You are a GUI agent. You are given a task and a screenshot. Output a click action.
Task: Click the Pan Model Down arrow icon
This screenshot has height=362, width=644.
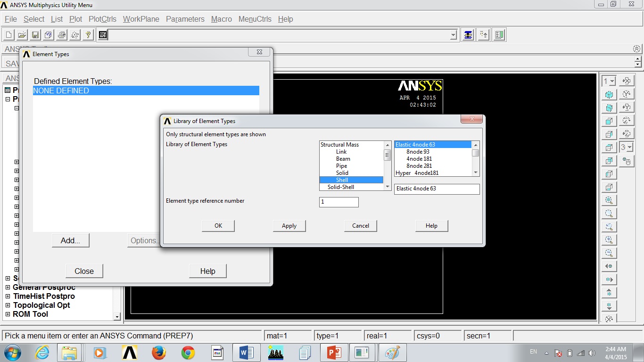tap(609, 305)
